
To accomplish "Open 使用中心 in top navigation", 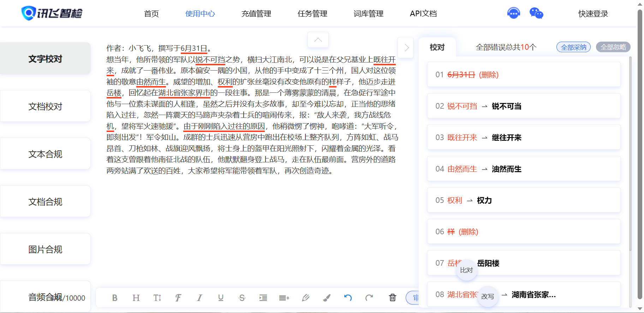I will pyautogui.click(x=200, y=13).
